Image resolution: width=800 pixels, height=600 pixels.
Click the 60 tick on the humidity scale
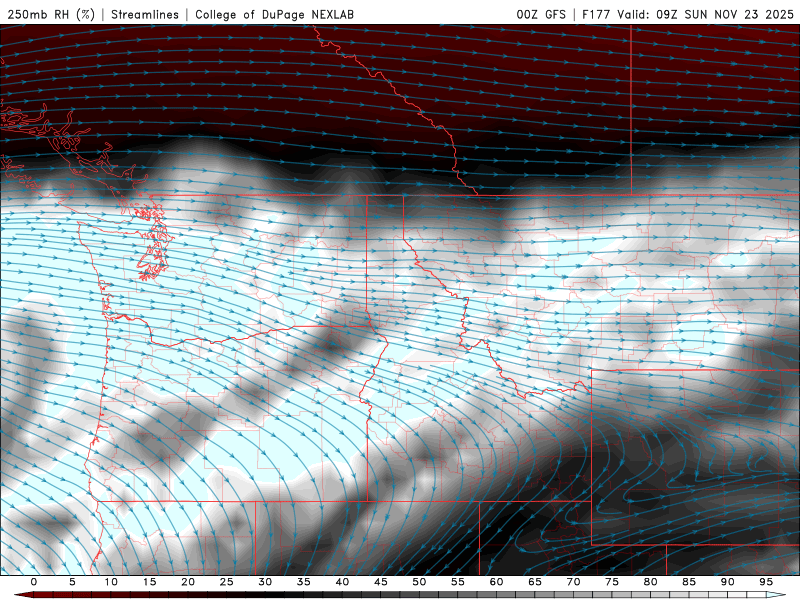(x=496, y=582)
